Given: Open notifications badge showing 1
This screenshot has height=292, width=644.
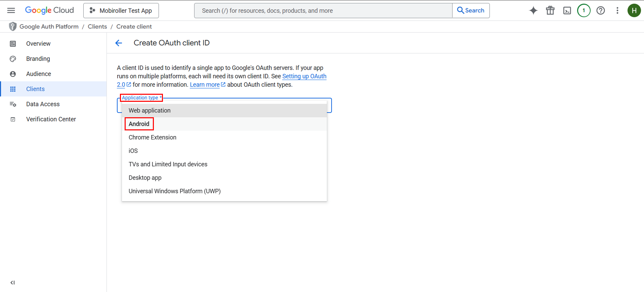Looking at the screenshot, I should (x=584, y=11).
